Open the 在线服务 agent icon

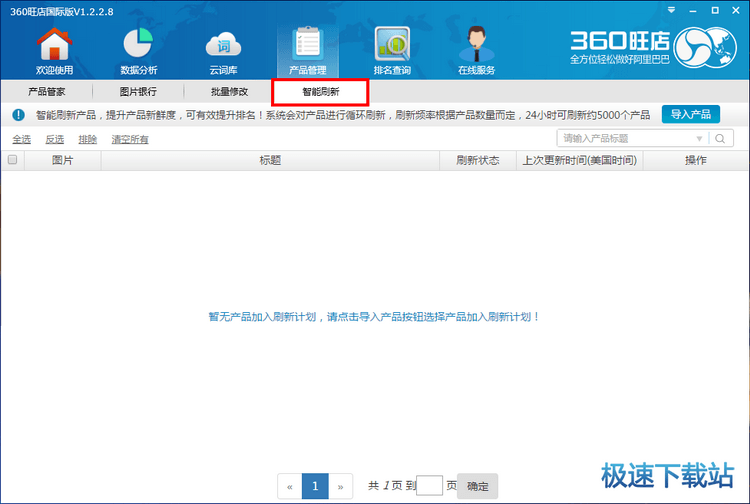476,51
